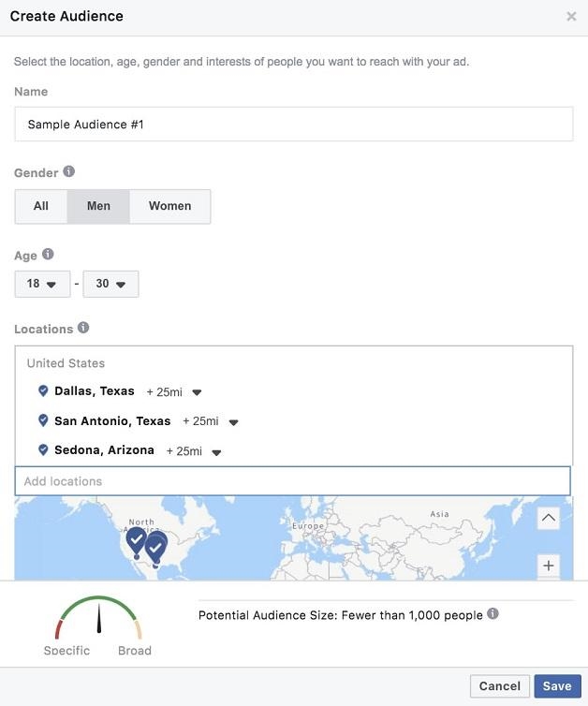
Task: Select the Men gender option
Action: point(98,206)
